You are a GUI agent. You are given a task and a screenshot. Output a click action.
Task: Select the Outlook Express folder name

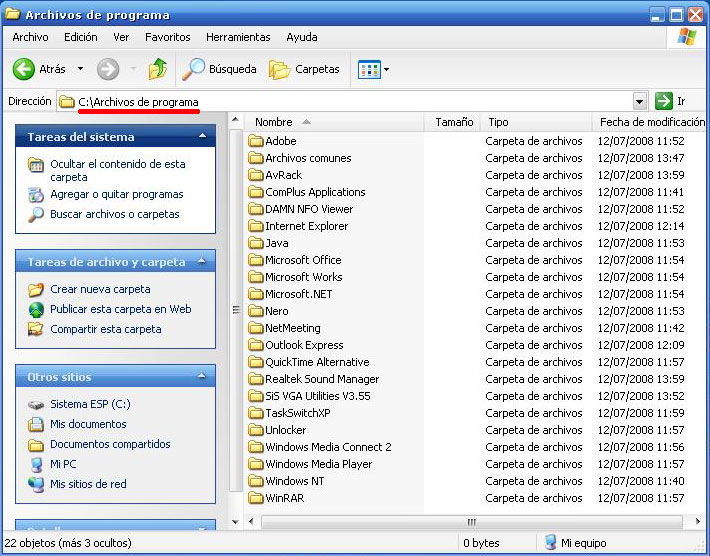(x=304, y=345)
